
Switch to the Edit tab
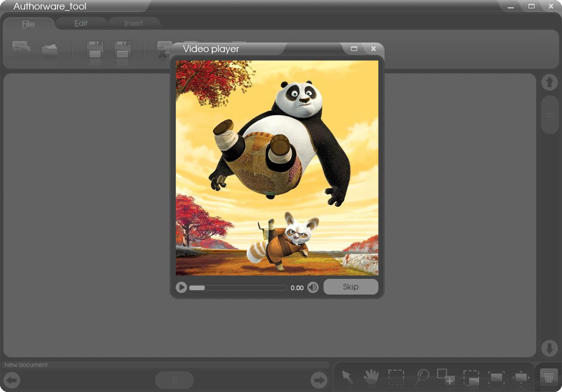81,24
